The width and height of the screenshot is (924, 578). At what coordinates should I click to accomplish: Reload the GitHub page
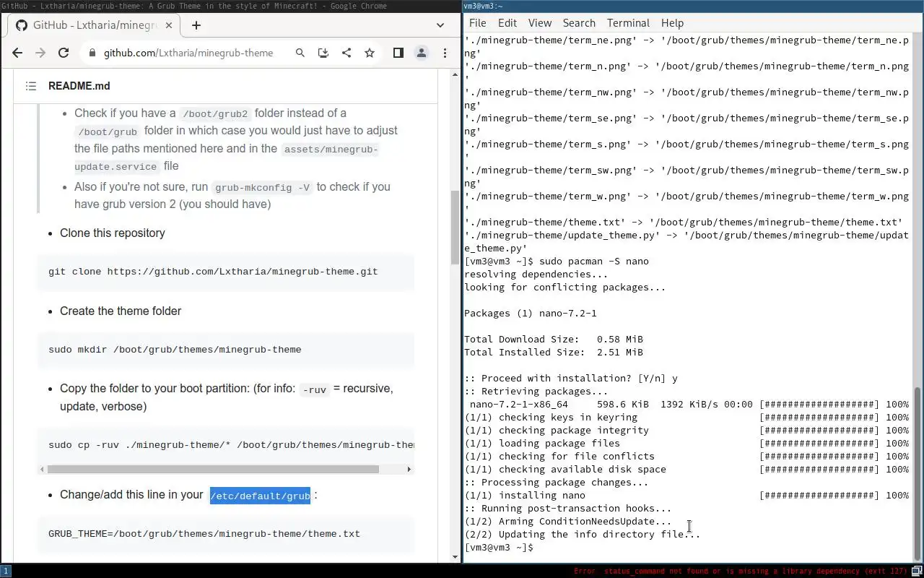[64, 53]
